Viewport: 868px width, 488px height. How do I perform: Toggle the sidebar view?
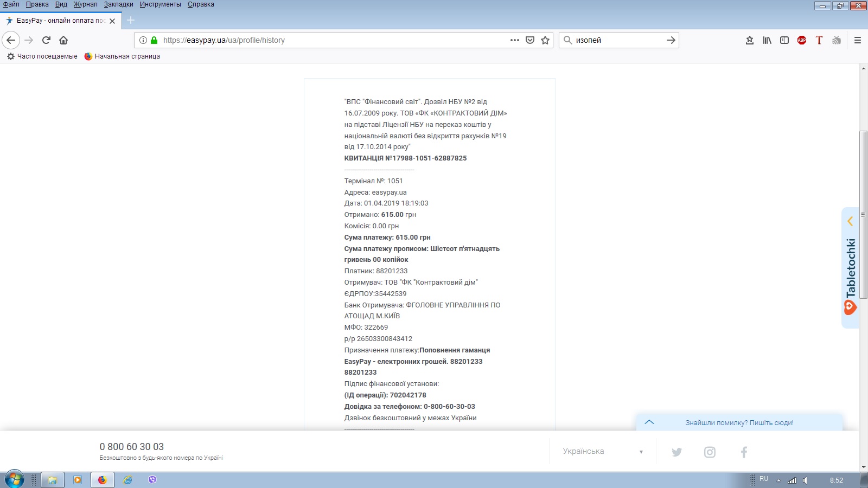pos(784,40)
